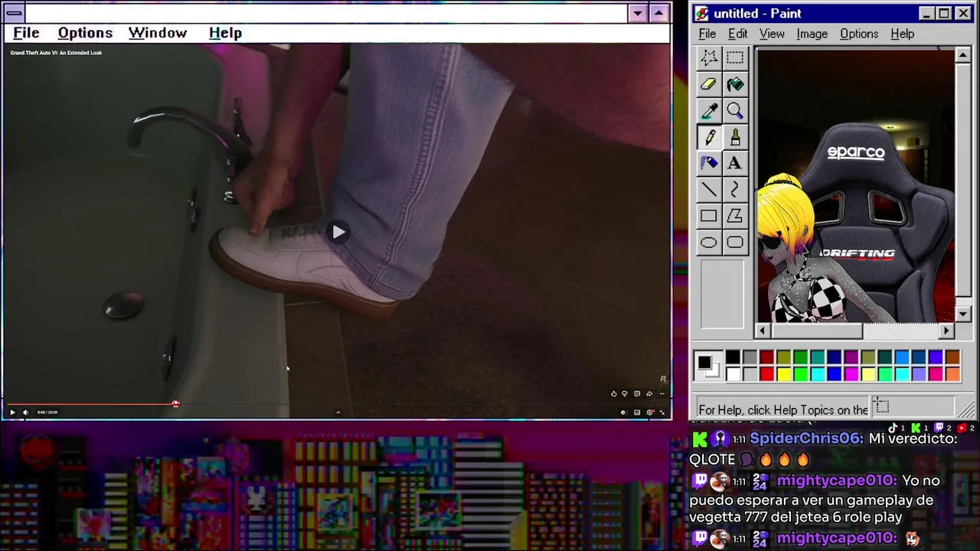The height and width of the screenshot is (551, 980).
Task: Mute the video with speaker icon
Action: pos(25,412)
